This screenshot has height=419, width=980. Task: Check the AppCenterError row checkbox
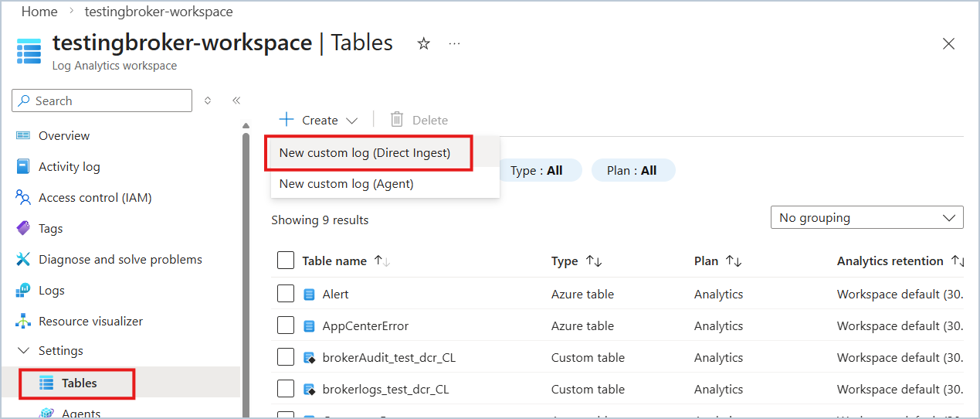click(x=286, y=325)
